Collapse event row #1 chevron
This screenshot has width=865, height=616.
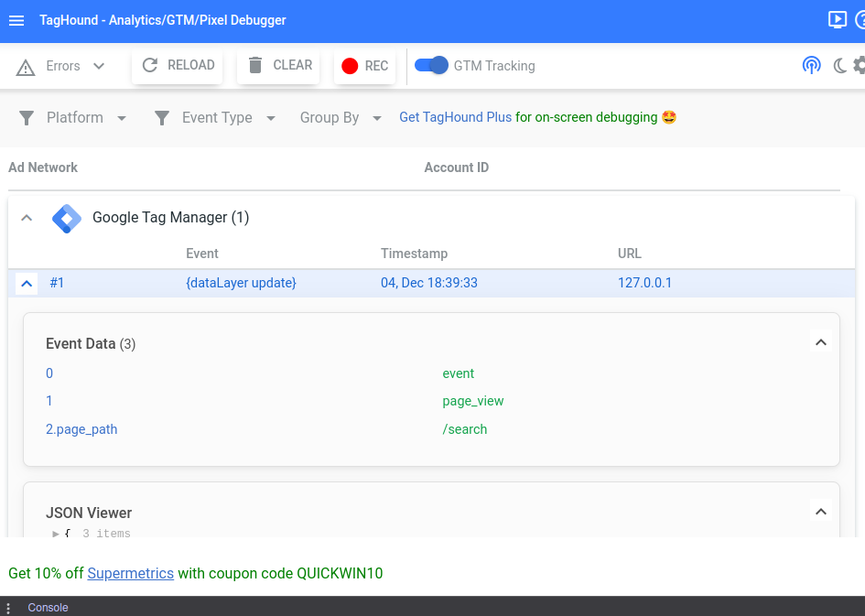(x=27, y=284)
